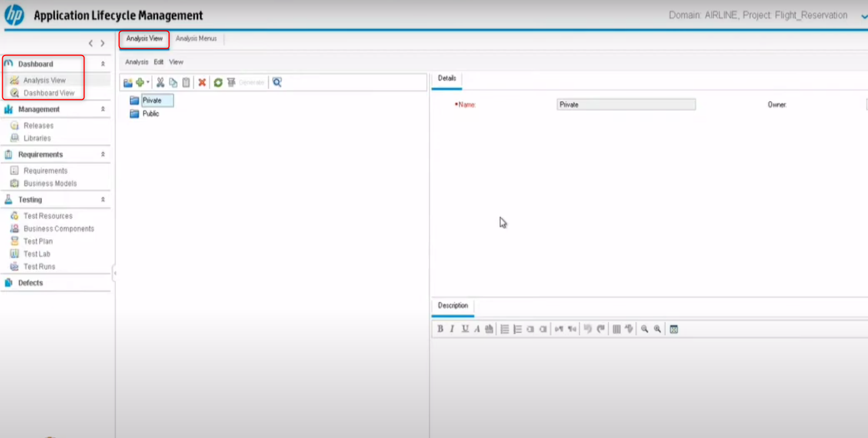The height and width of the screenshot is (438, 868).
Task: Go to Dashboard View in sidebar
Action: coord(48,93)
